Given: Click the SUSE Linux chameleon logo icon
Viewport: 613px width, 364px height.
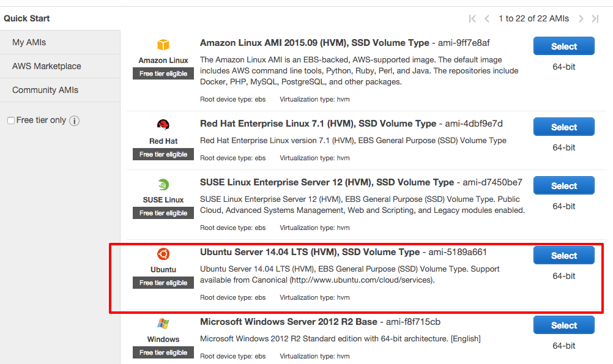Looking at the screenshot, I should (x=163, y=184).
